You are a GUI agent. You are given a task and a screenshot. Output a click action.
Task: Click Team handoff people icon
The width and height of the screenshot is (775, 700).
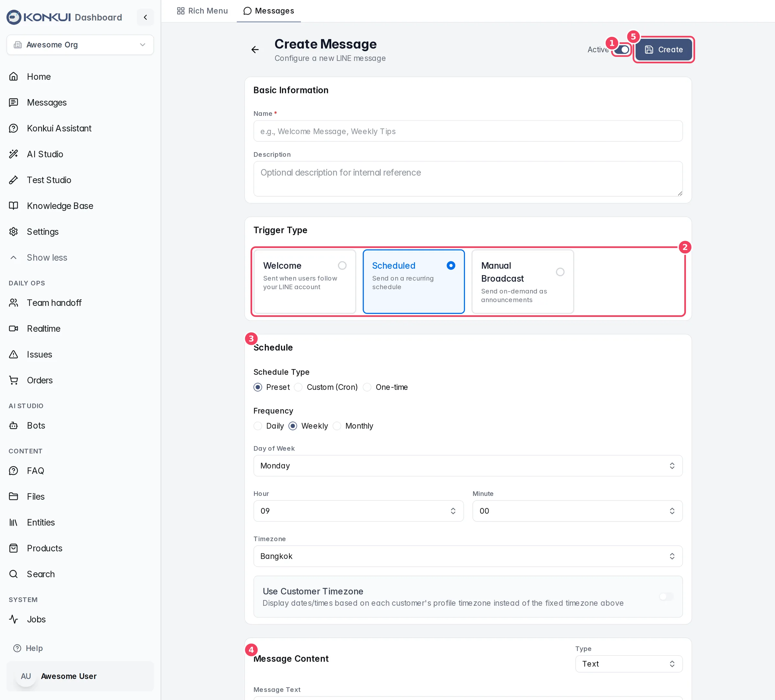[14, 303]
